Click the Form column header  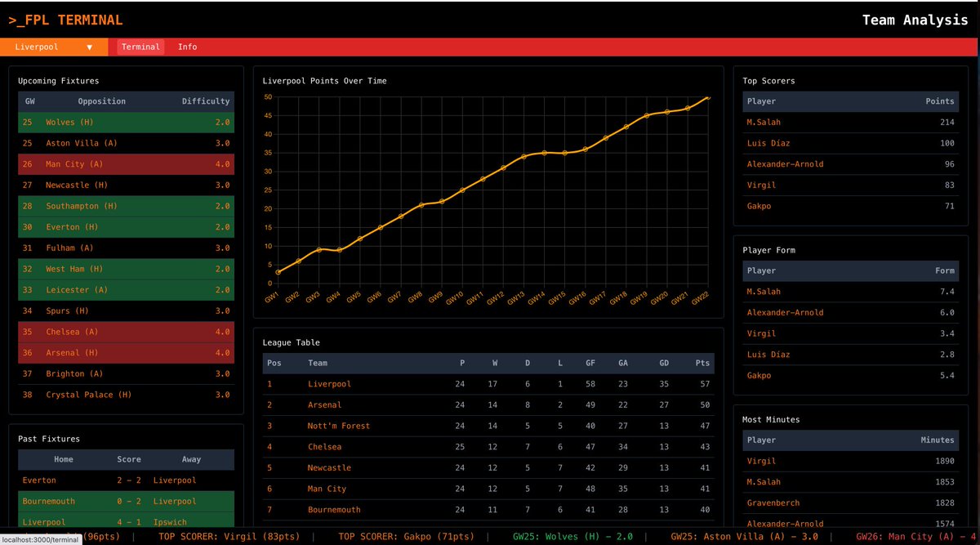click(944, 270)
